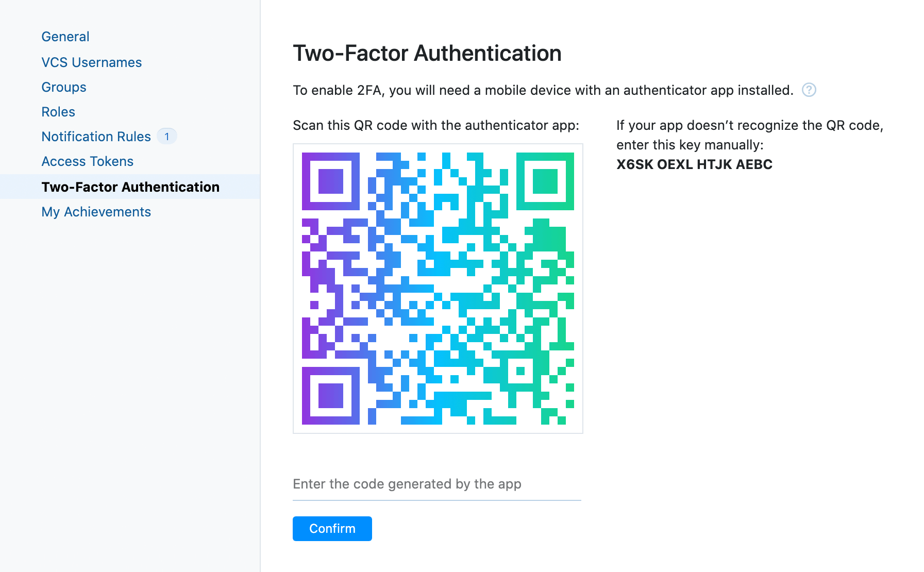Click the QR code image
The width and height of the screenshot is (924, 572).
pos(438,289)
